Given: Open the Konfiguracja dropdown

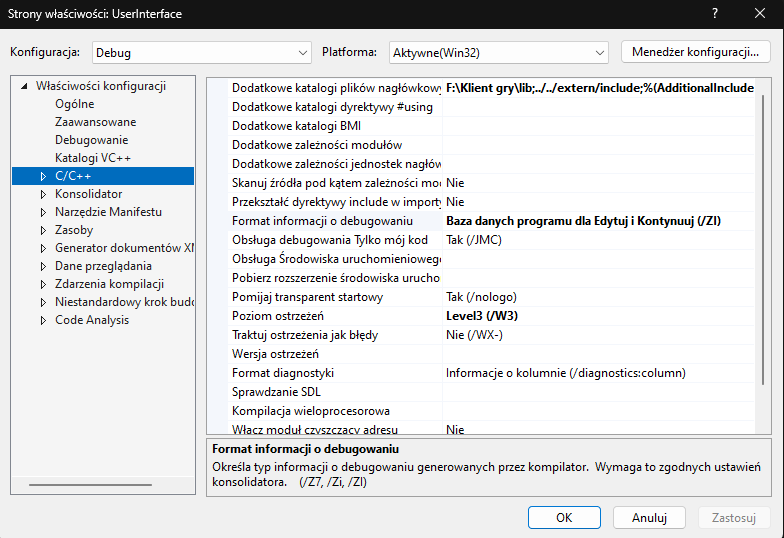Looking at the screenshot, I should [202, 52].
